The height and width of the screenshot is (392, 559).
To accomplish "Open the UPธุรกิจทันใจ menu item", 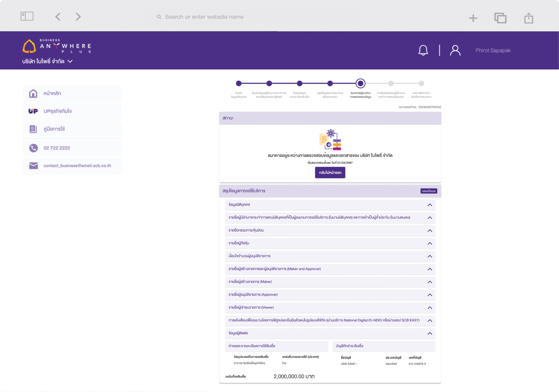I will [x=72, y=111].
